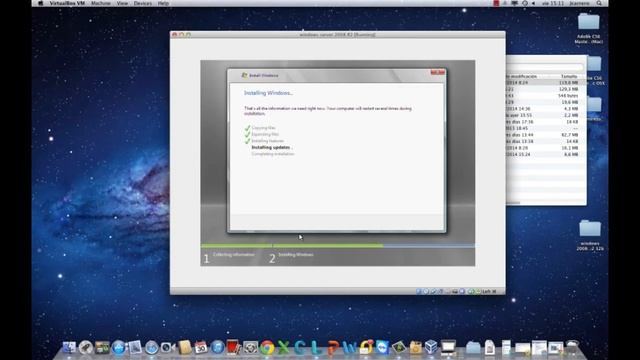Select the Completing installation step text
The image size is (640, 360).
pyautogui.click(x=273, y=154)
